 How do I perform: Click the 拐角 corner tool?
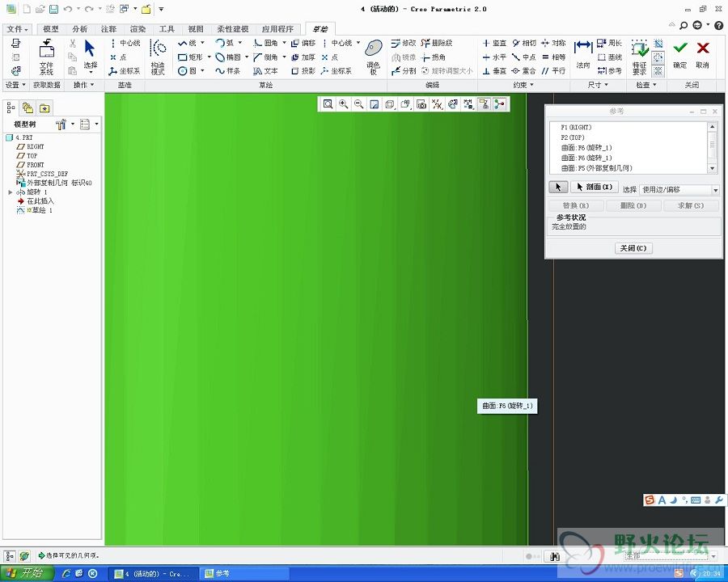434,57
